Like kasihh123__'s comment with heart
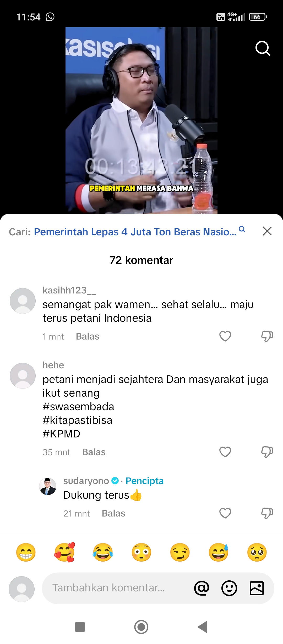Screen dimensions: 283x644 point(225,336)
